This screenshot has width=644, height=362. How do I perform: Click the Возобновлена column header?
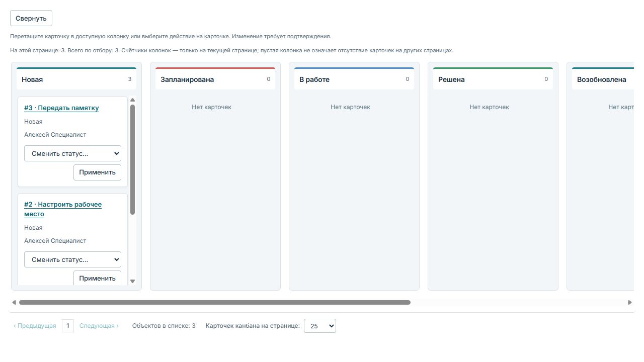pyautogui.click(x=603, y=79)
